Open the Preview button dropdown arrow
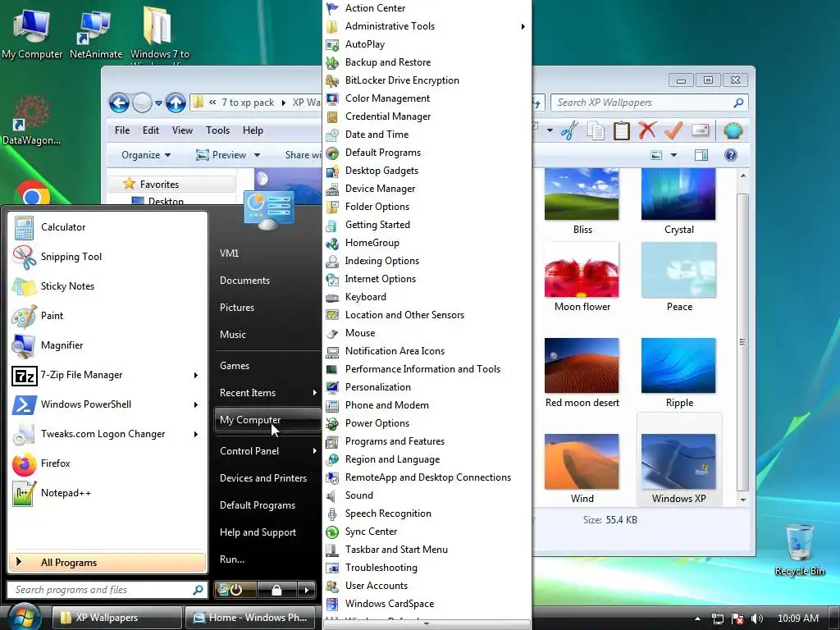 [257, 155]
